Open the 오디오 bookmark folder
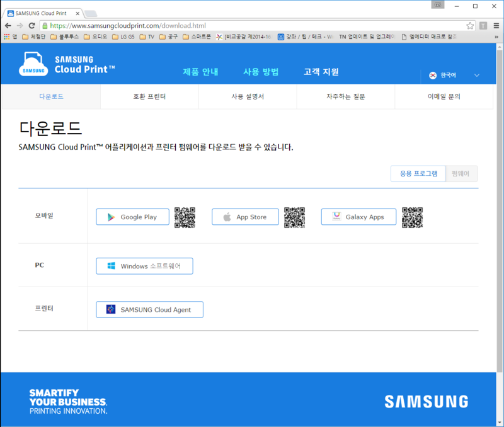Image resolution: width=504 pixels, height=427 pixels. 96,37
